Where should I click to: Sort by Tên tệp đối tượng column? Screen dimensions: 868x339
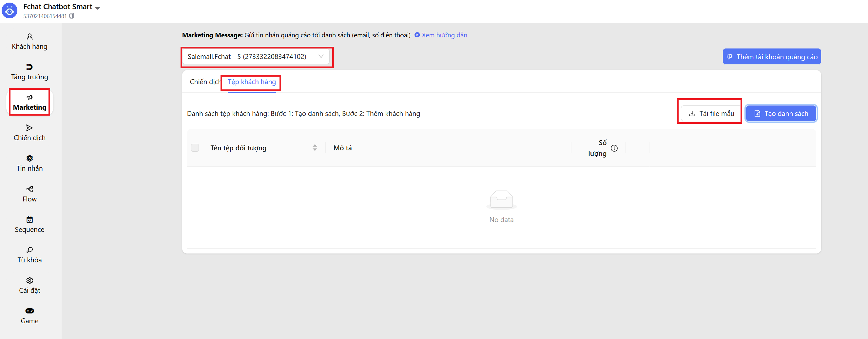tap(314, 148)
